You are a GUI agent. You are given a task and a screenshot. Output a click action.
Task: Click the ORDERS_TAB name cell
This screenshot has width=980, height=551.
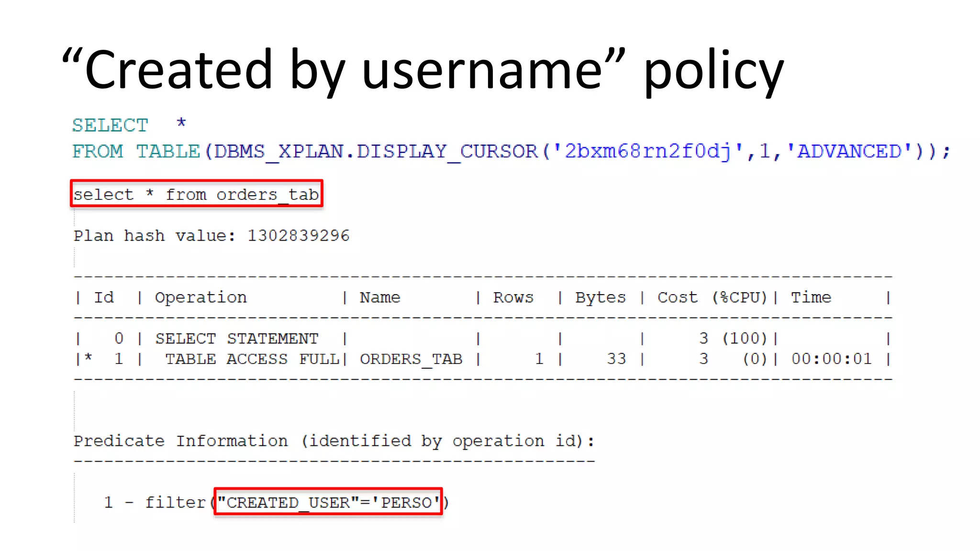tap(411, 359)
